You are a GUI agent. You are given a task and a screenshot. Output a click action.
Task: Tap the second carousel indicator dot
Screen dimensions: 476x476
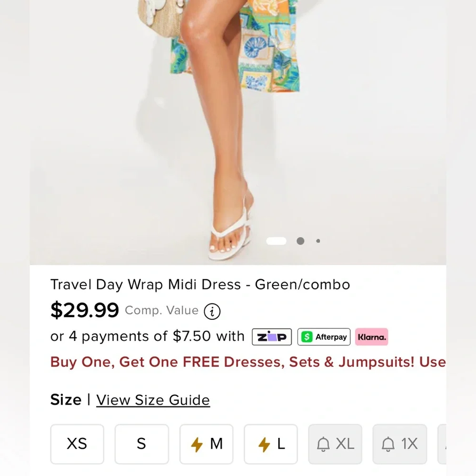(300, 241)
